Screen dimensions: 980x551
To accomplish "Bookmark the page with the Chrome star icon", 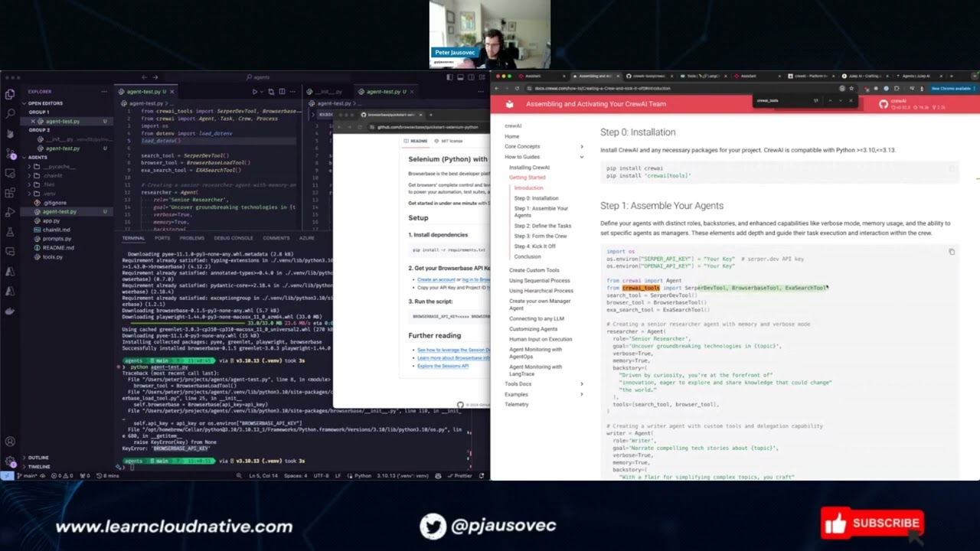I will [x=851, y=88].
